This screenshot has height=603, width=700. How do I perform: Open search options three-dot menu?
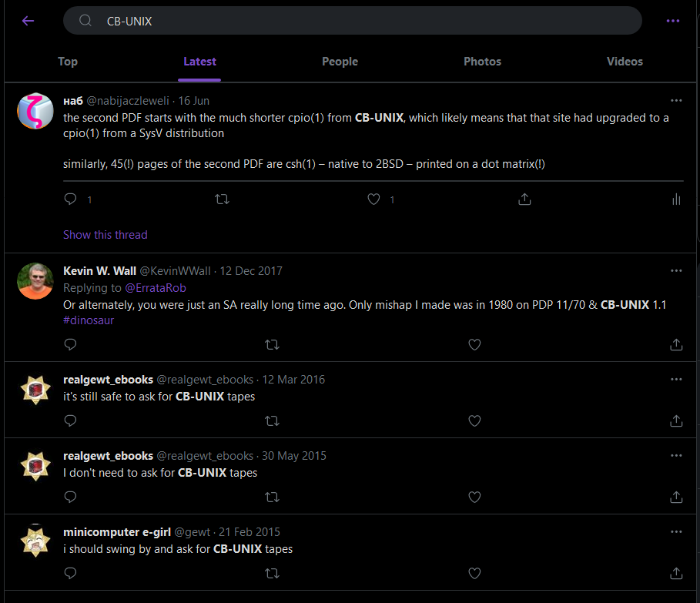(673, 21)
